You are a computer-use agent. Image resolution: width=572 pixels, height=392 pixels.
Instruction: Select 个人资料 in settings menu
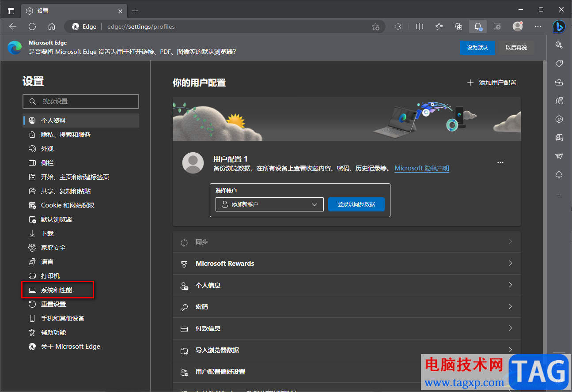click(x=81, y=121)
